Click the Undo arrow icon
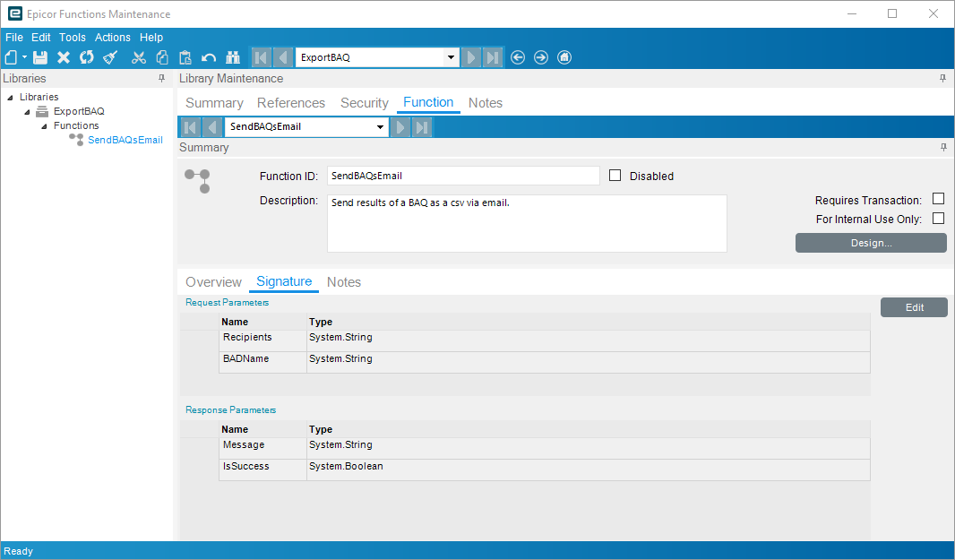The width and height of the screenshot is (955, 560). tap(209, 57)
